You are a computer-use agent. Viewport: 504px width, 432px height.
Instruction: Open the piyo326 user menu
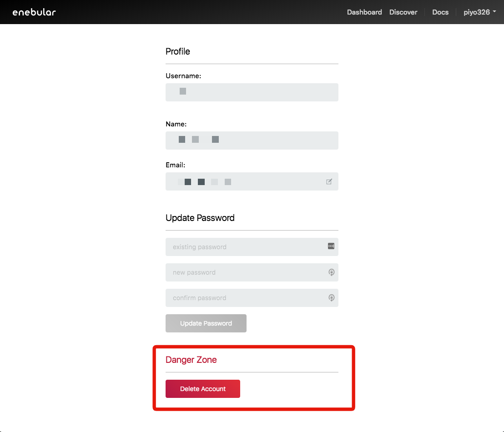[479, 12]
